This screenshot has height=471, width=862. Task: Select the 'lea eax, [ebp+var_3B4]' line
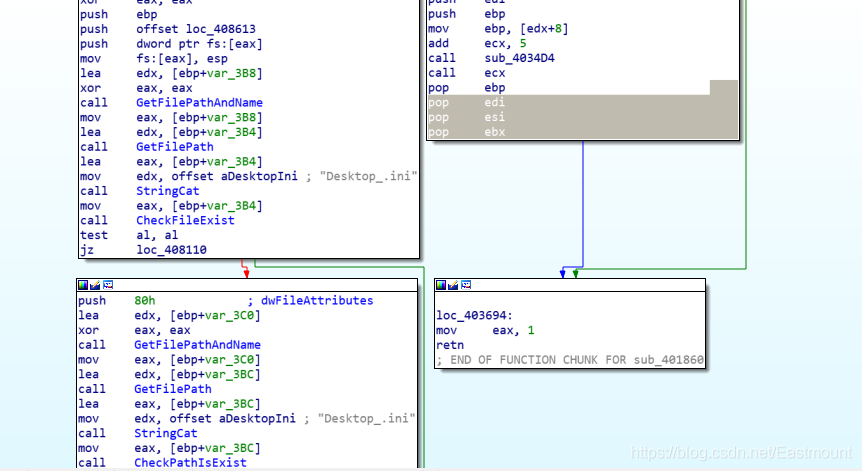point(171,162)
